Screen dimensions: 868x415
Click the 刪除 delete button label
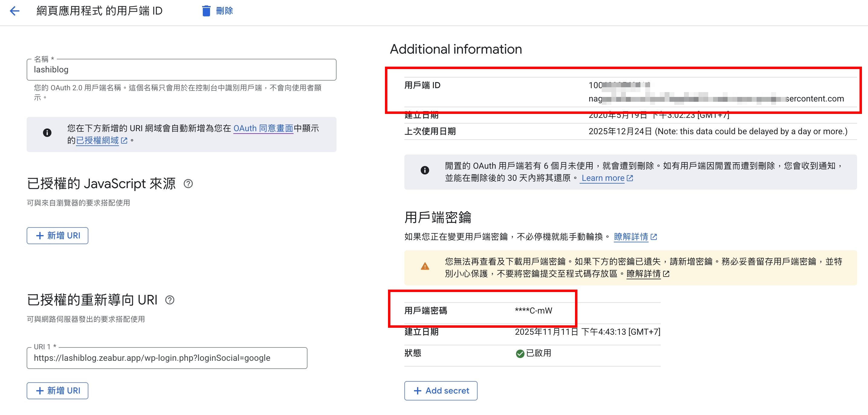click(224, 11)
